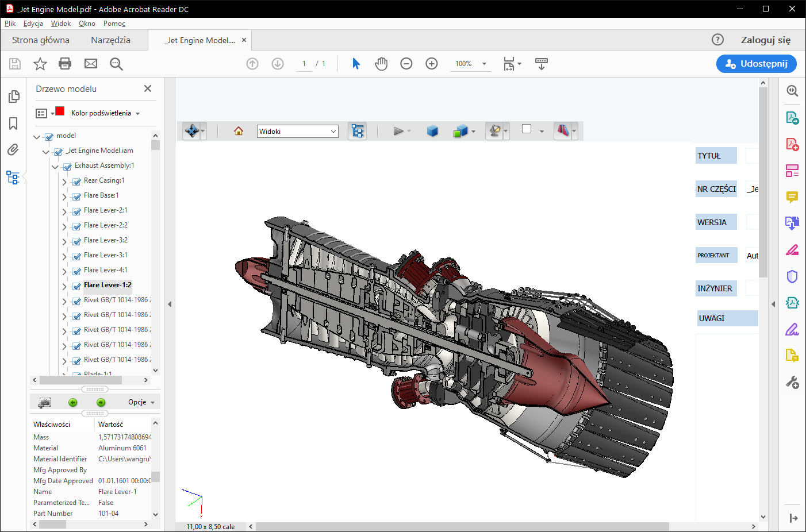The width and height of the screenshot is (806, 532).
Task: Click Zaloguj się link
Action: tap(765, 40)
